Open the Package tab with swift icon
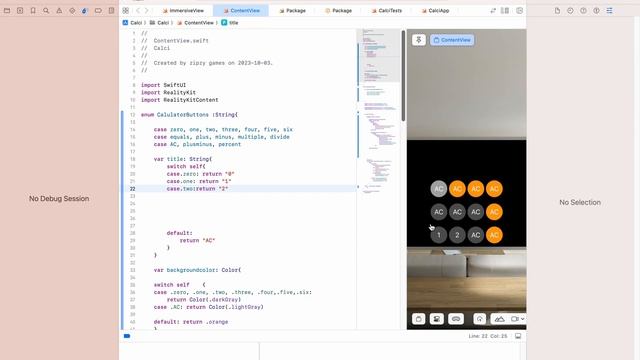Image resolution: width=640 pixels, height=360 pixels. tap(293, 11)
